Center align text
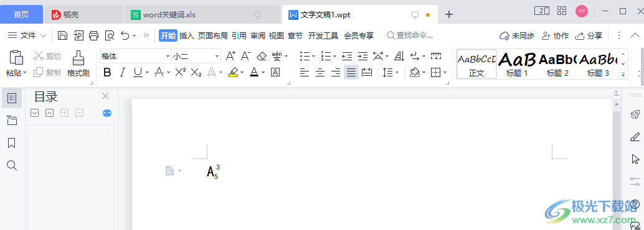Screen dimensions: 644x230 click(320, 73)
